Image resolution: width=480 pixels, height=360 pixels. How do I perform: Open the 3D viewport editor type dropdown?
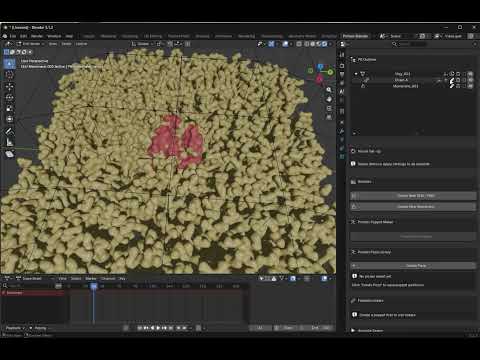click(8, 44)
